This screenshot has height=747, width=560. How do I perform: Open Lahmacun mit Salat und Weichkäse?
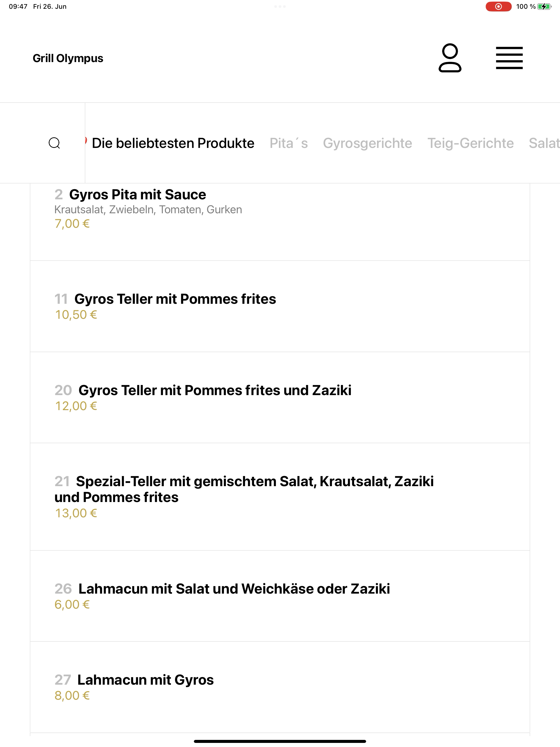(280, 596)
